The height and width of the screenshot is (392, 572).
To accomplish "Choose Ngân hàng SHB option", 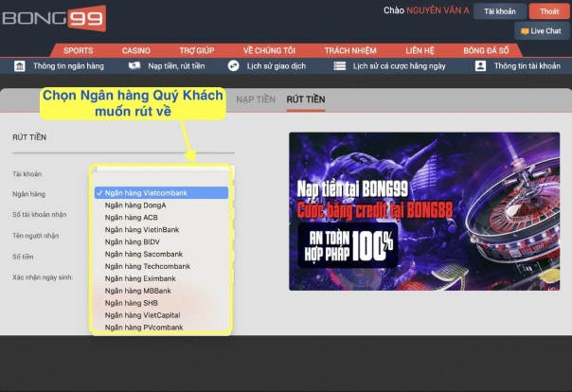I will coord(161,303).
